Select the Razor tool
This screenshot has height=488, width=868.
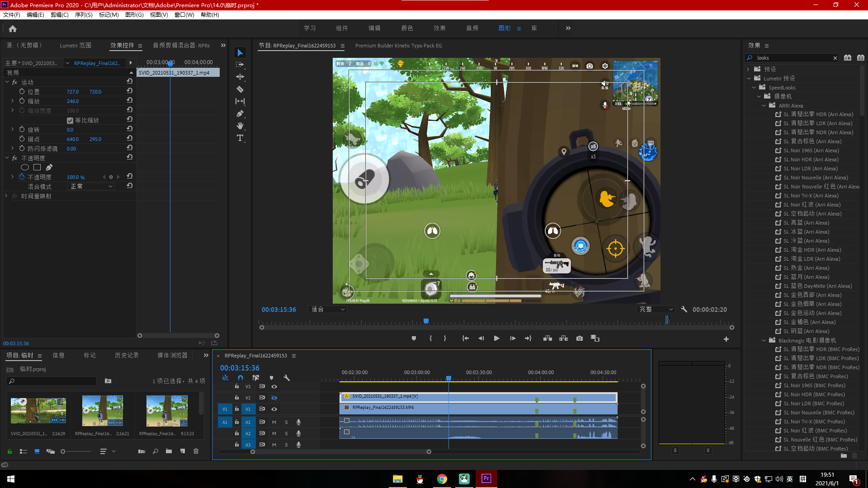tap(240, 89)
